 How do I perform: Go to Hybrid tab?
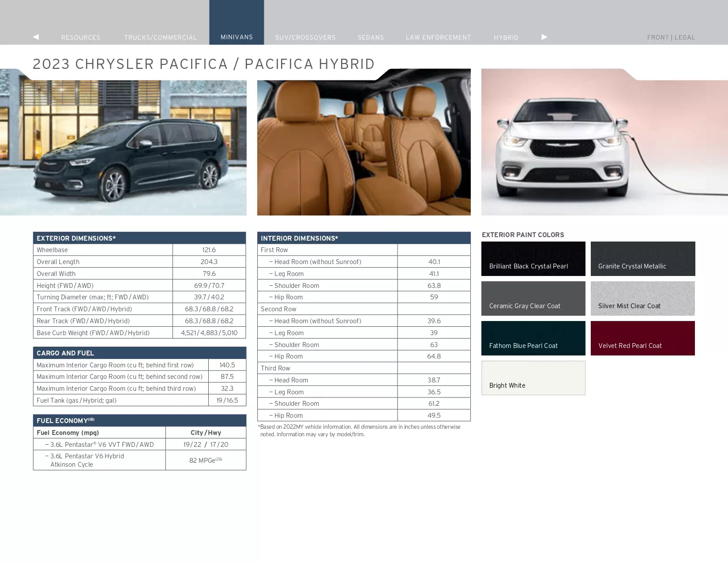coord(506,38)
